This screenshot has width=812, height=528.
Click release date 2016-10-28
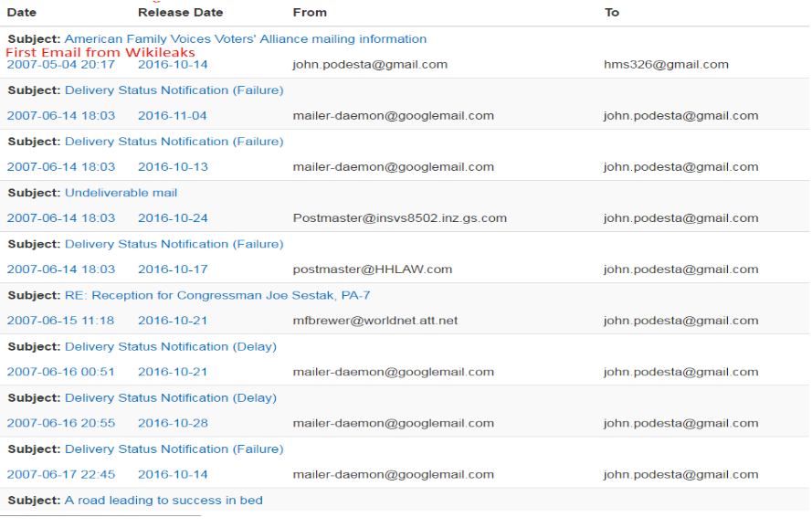tap(173, 423)
